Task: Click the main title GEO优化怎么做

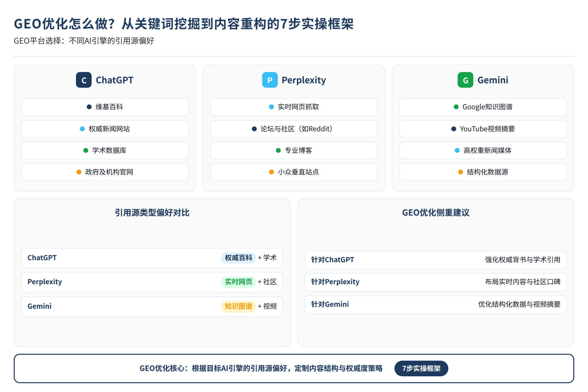Action: (184, 24)
